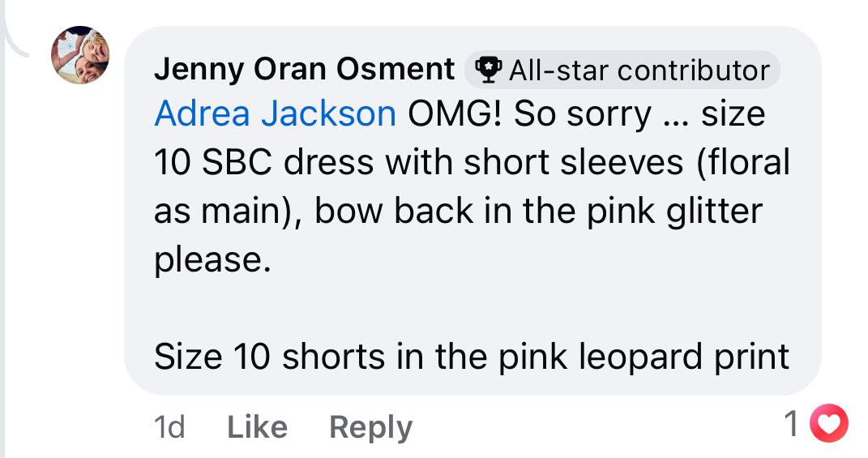This screenshot has width=868, height=458.
Task: Like Jenny's comment
Action: pos(257,426)
